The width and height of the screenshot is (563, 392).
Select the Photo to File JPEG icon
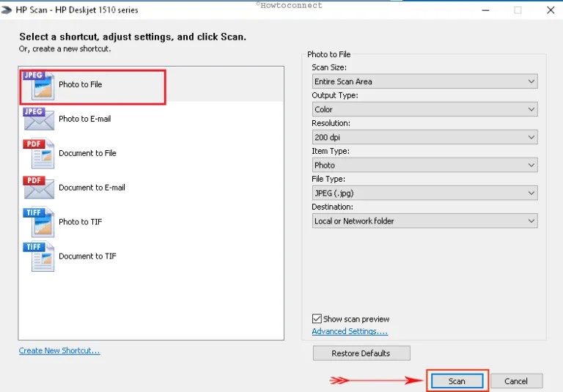pyautogui.click(x=38, y=86)
